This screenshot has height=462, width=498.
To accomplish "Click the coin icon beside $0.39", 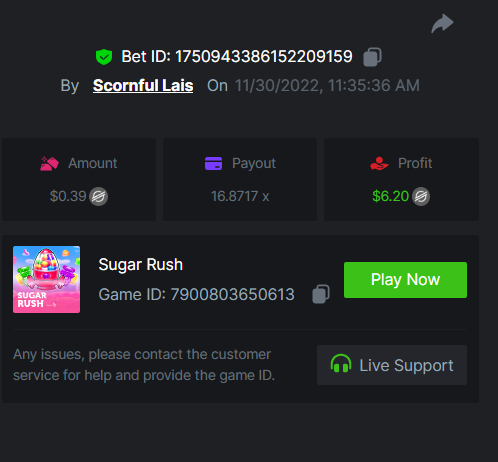I will 98,196.
